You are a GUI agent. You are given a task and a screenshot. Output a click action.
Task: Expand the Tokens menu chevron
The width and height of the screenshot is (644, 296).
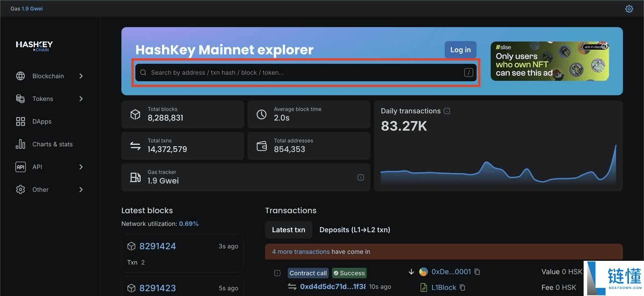point(81,98)
